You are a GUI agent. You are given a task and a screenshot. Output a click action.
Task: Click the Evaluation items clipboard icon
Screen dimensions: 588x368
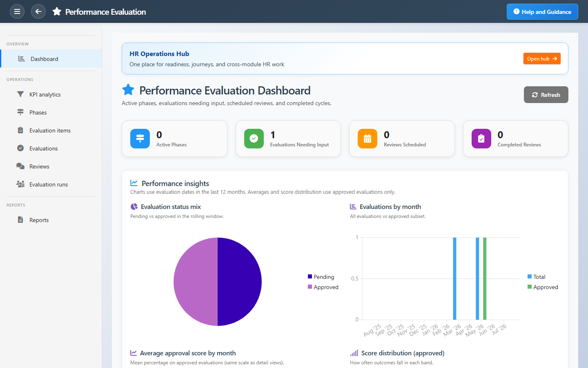click(x=20, y=130)
